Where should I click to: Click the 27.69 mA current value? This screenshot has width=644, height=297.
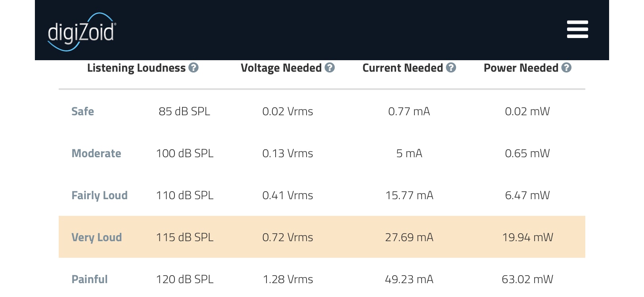click(409, 237)
